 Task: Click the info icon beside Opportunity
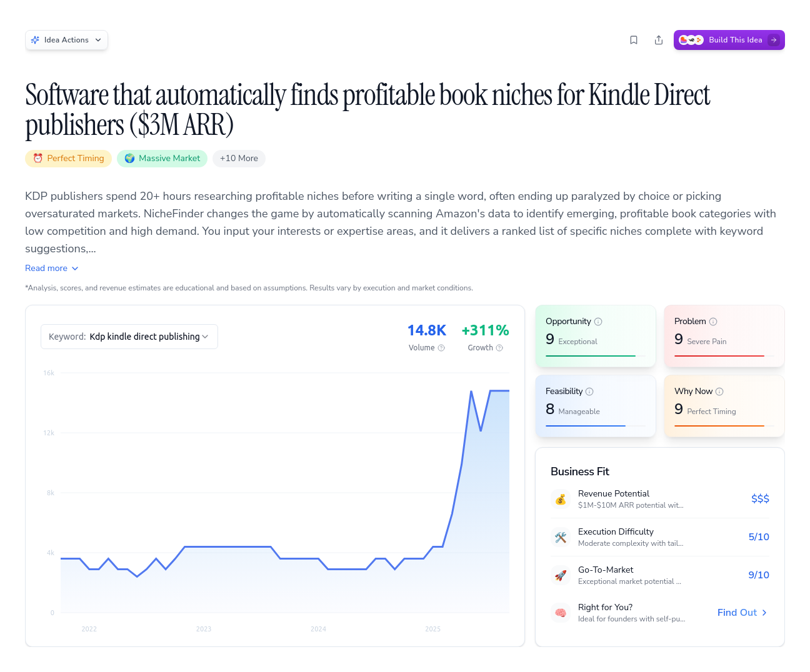point(598,321)
